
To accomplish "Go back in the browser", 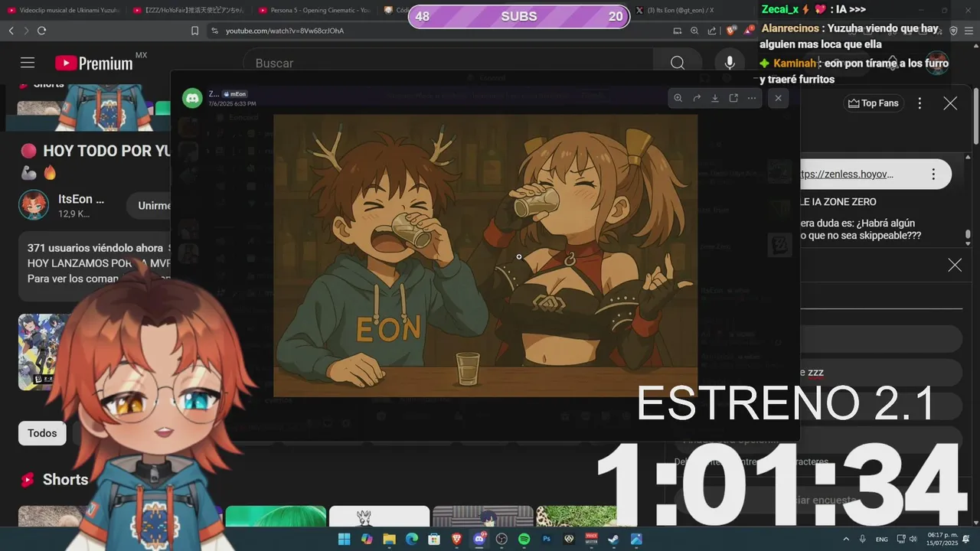I will pyautogui.click(x=11, y=31).
